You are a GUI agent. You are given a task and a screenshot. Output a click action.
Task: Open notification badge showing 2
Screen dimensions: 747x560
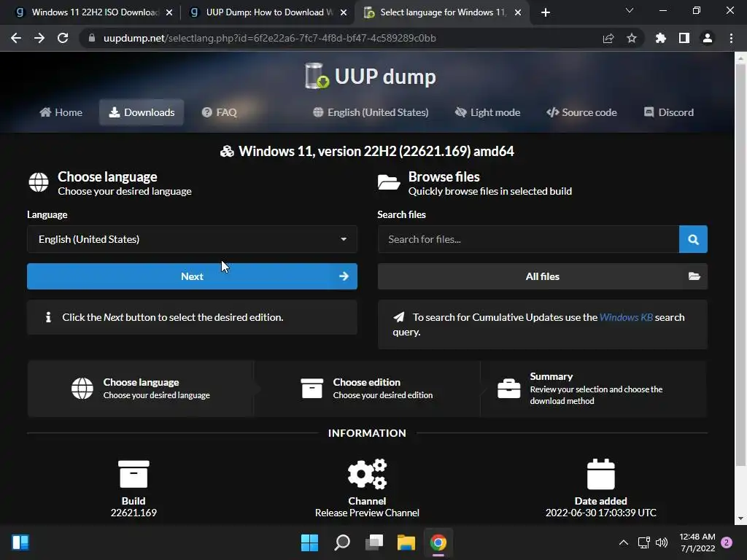point(727,542)
